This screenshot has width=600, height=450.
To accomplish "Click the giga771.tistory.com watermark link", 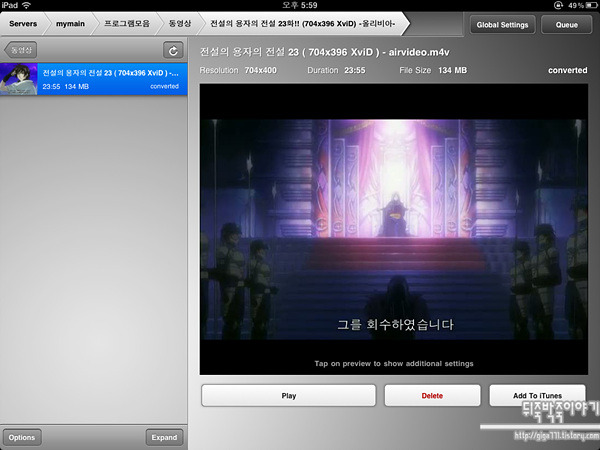I will point(555,436).
